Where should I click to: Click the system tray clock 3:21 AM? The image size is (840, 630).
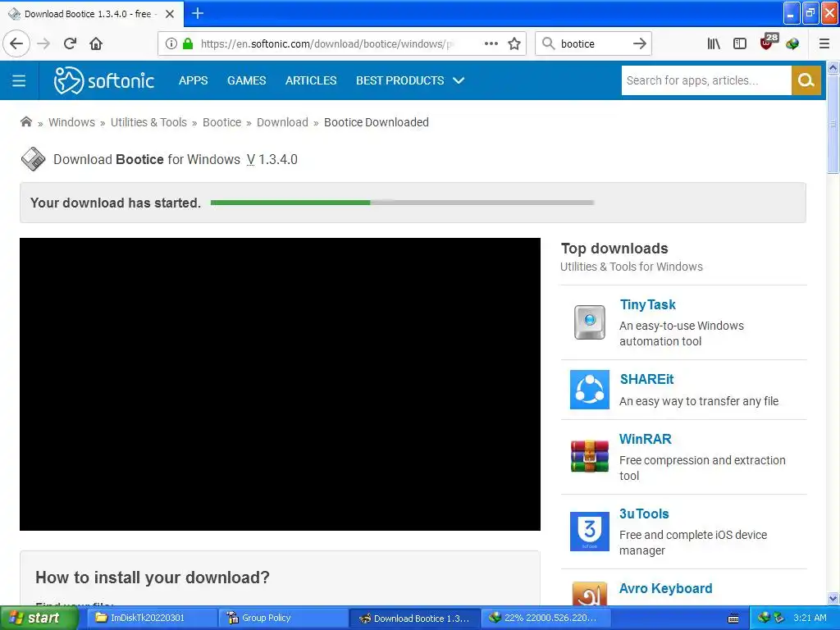pos(810,618)
